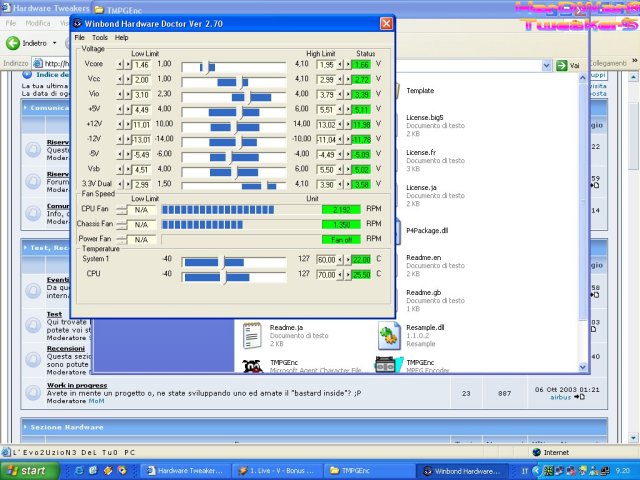
Task: Click the System 1 temperature slider bar
Action: [x=233, y=262]
